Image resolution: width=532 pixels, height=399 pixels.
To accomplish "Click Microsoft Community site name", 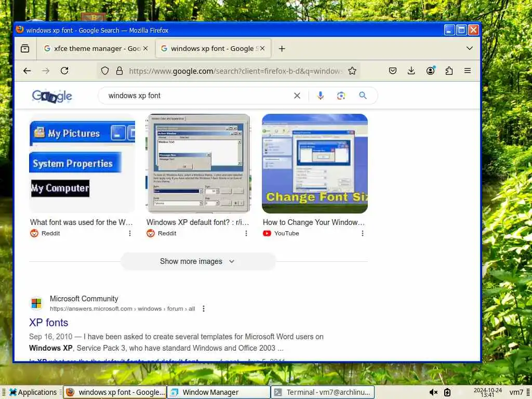I will coord(84,299).
